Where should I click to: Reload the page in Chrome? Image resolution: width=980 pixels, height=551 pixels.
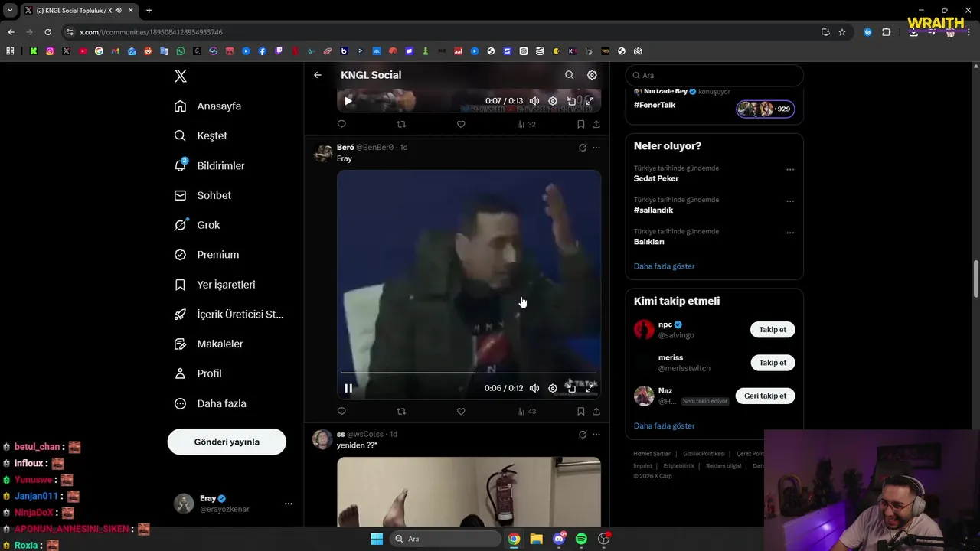tap(47, 32)
